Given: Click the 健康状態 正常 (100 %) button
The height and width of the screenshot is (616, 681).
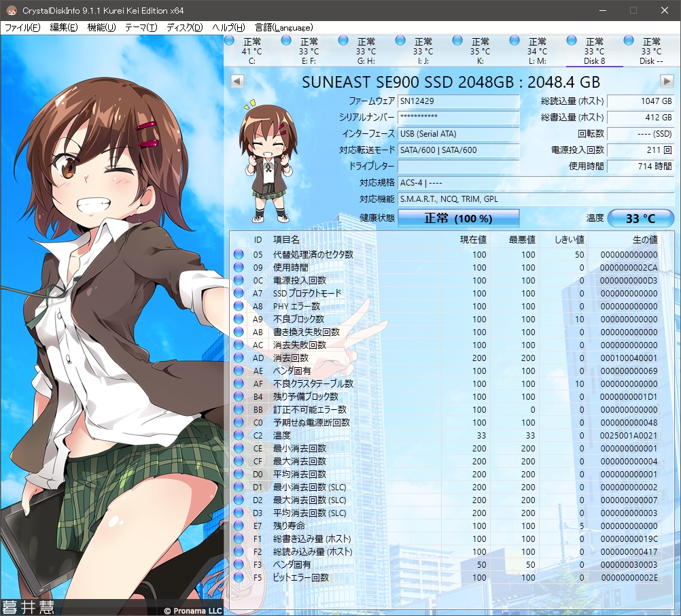Looking at the screenshot, I should pyautogui.click(x=459, y=218).
